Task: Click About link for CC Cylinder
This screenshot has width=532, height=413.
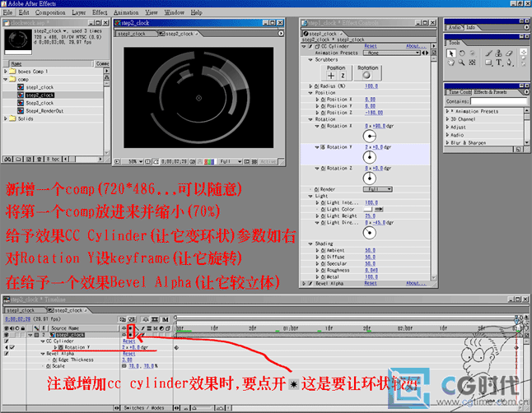Action: tap(416, 46)
